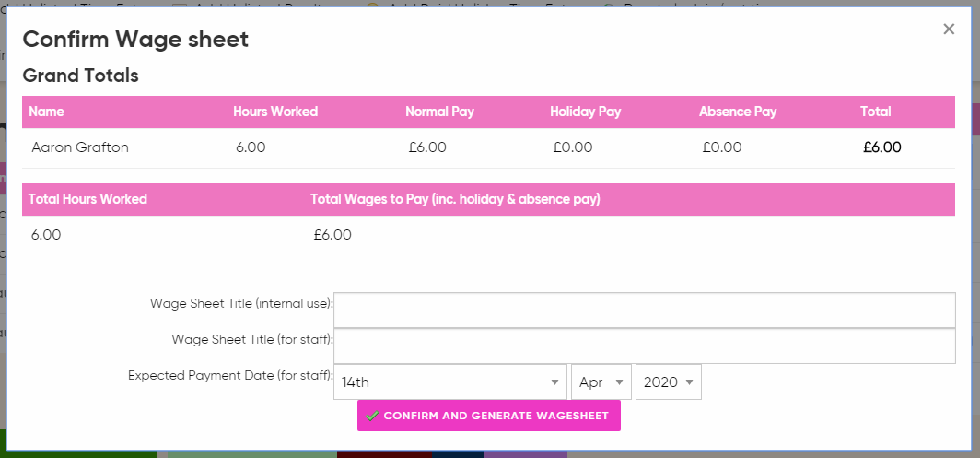This screenshot has width=980, height=458.
Task: Focus the Wage Sheet Title (internal use) field
Action: coord(644,311)
